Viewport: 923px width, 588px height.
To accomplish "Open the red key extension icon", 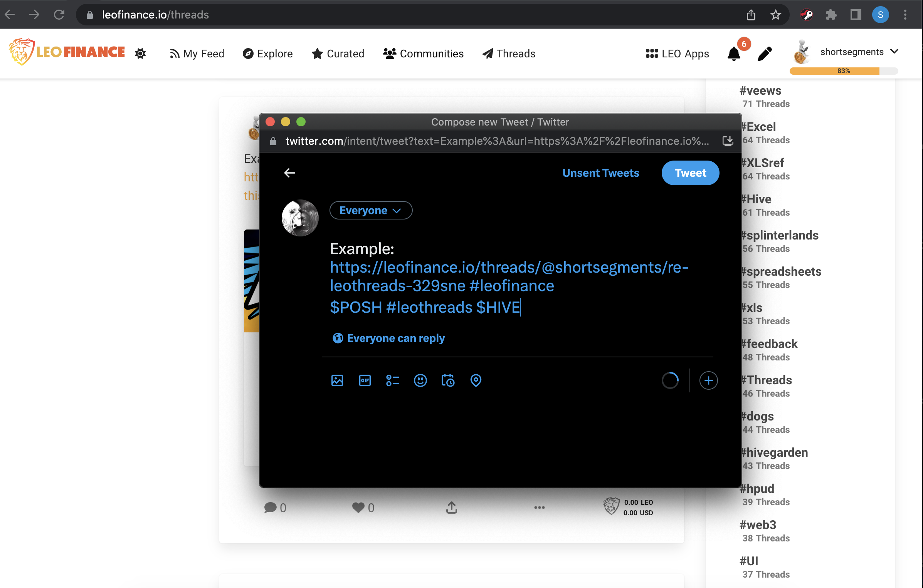I will [x=807, y=15].
